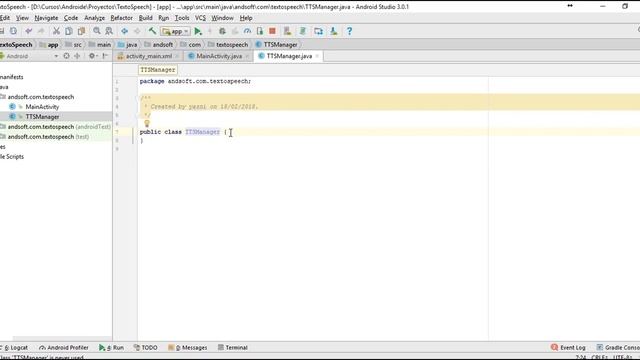Click the src breadcrumb folder
640x360 pixels.
[73, 44]
